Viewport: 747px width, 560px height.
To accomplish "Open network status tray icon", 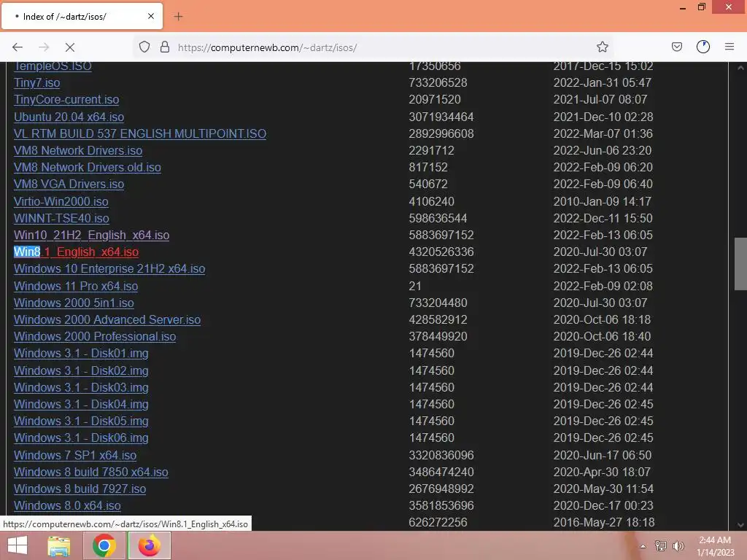I will pos(660,546).
